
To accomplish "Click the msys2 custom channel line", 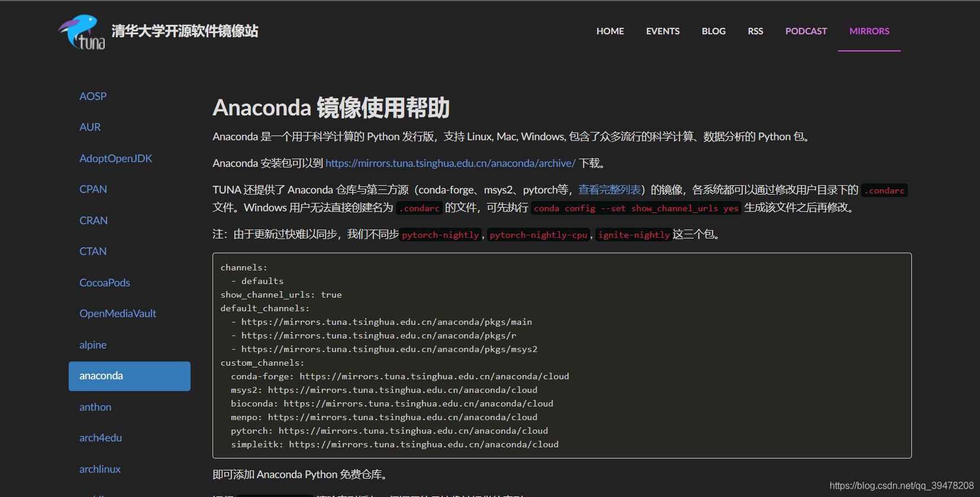I will coord(384,390).
